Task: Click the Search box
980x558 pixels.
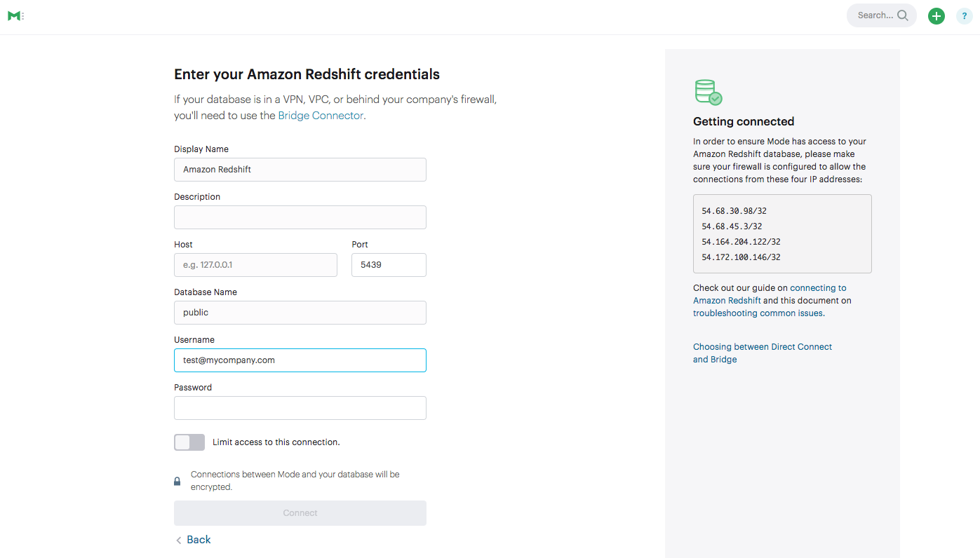Action: click(882, 15)
